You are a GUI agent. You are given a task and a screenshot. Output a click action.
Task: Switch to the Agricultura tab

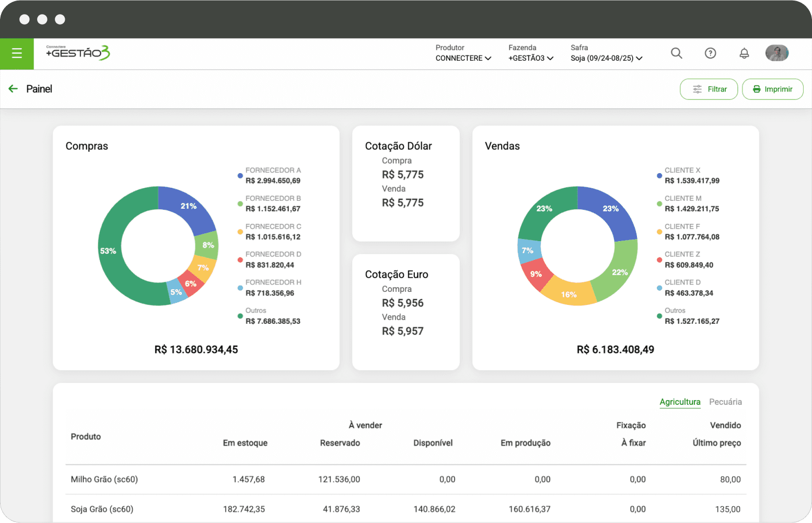point(680,402)
